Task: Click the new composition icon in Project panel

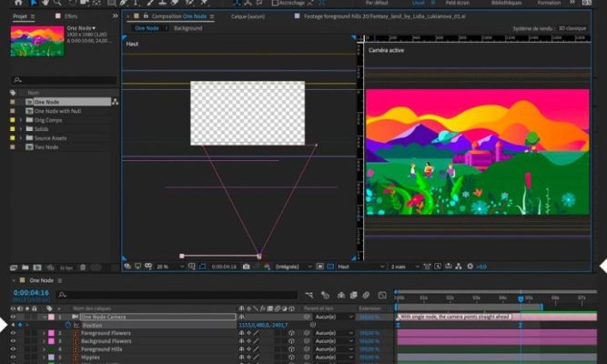Action: pos(36,268)
